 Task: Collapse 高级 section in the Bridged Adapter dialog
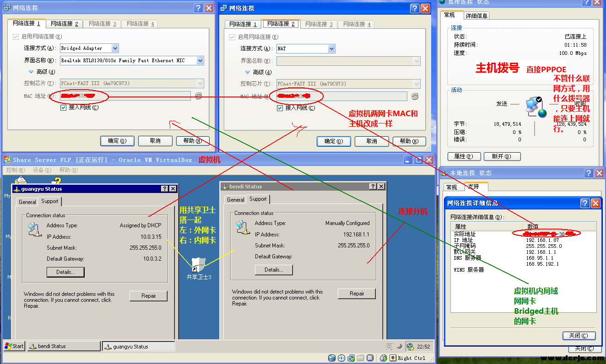pyautogui.click(x=32, y=72)
